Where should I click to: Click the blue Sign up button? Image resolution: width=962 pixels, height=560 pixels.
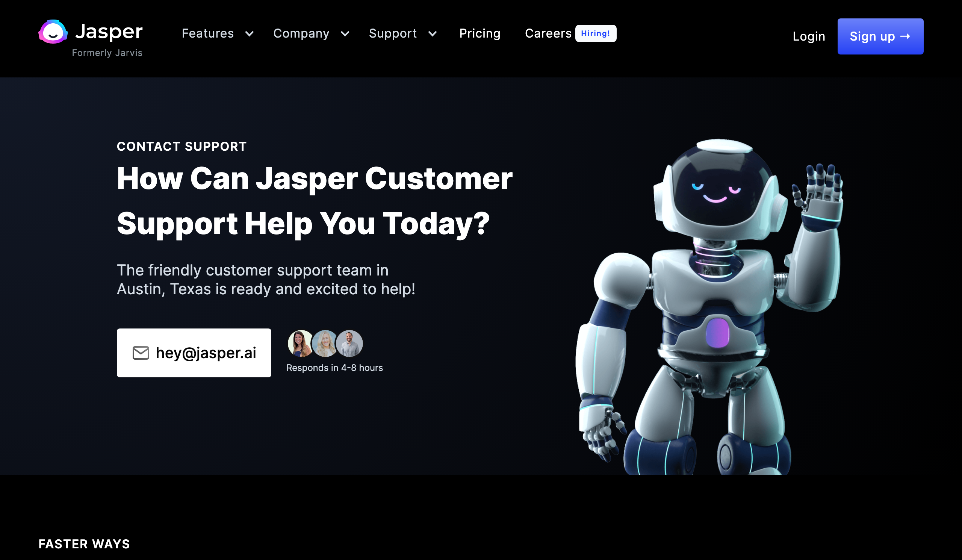click(880, 36)
